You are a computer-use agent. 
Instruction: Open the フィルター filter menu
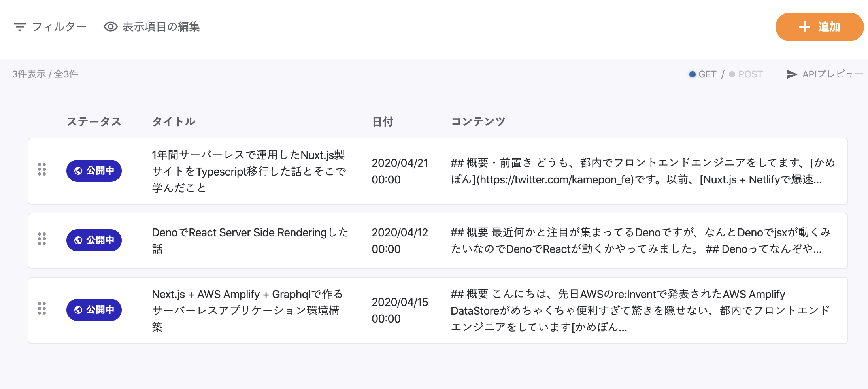tap(59, 27)
